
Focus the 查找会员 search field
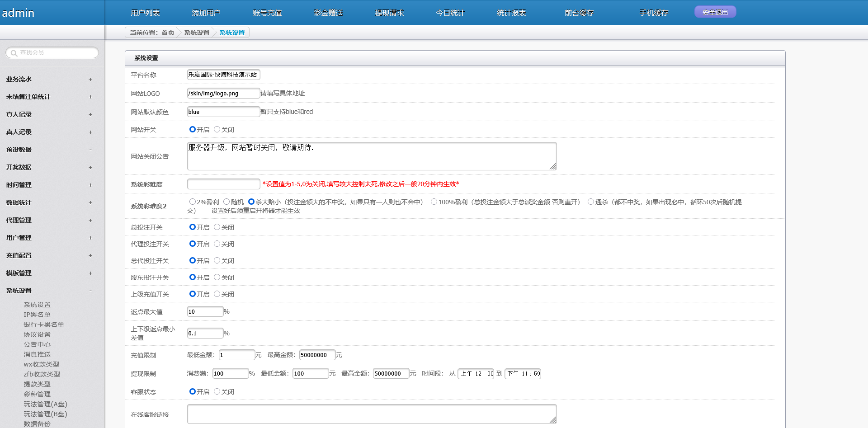click(52, 52)
